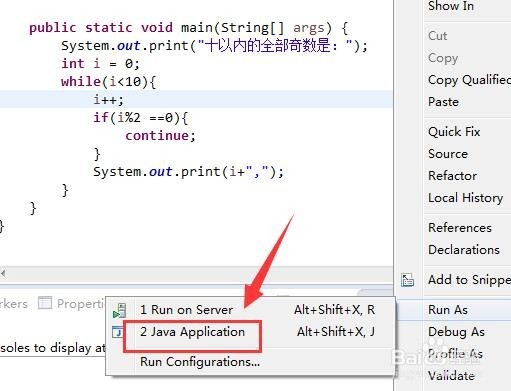Image resolution: width=511 pixels, height=391 pixels.
Task: Click the Add to Snippets icon
Action: click(x=407, y=280)
